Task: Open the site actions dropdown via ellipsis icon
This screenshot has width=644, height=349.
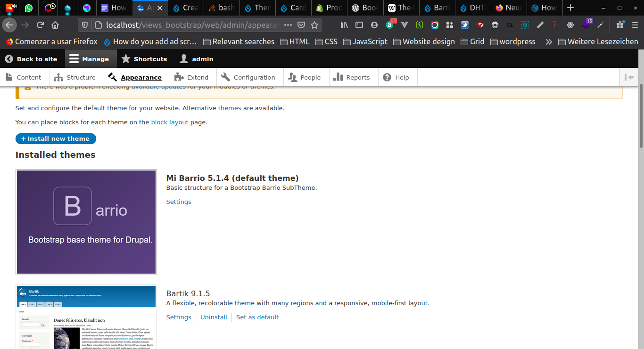Action: click(x=288, y=25)
